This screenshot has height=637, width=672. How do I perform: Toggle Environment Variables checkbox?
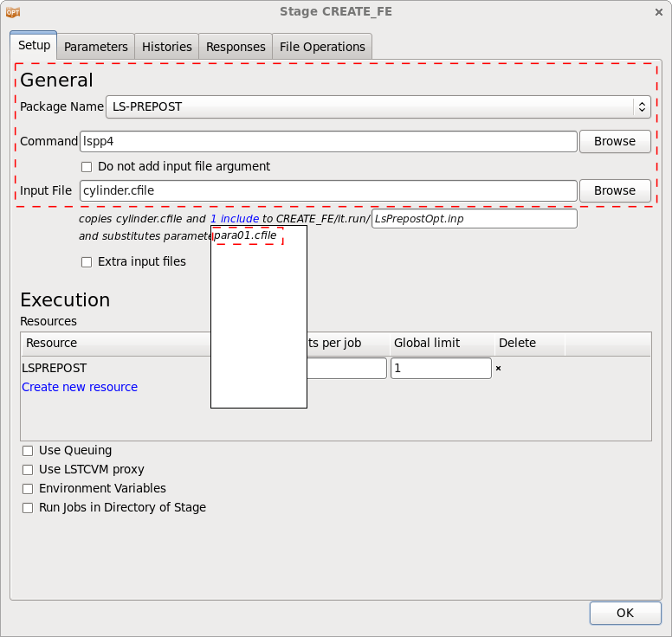(28, 488)
